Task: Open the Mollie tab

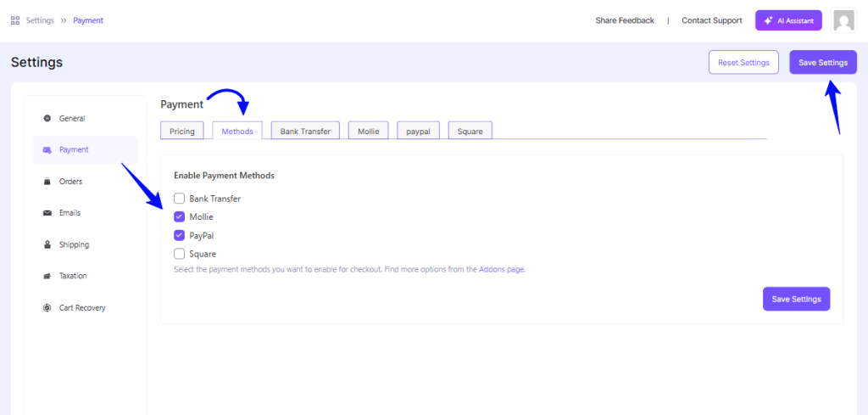Action: (368, 131)
